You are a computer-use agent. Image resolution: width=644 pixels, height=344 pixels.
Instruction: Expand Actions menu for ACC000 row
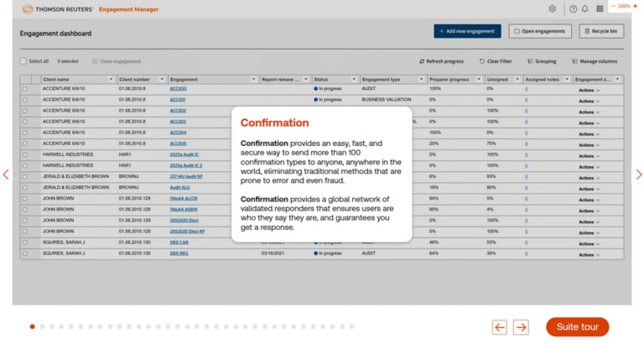[x=589, y=90]
